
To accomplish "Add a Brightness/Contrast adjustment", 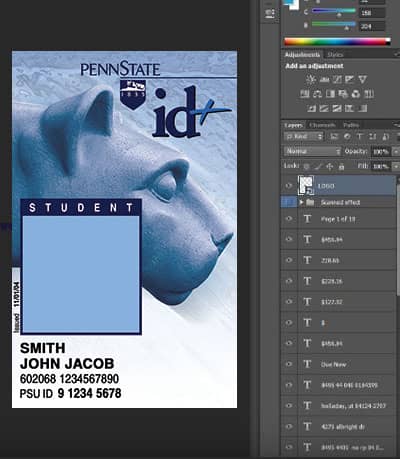I will click(x=311, y=79).
